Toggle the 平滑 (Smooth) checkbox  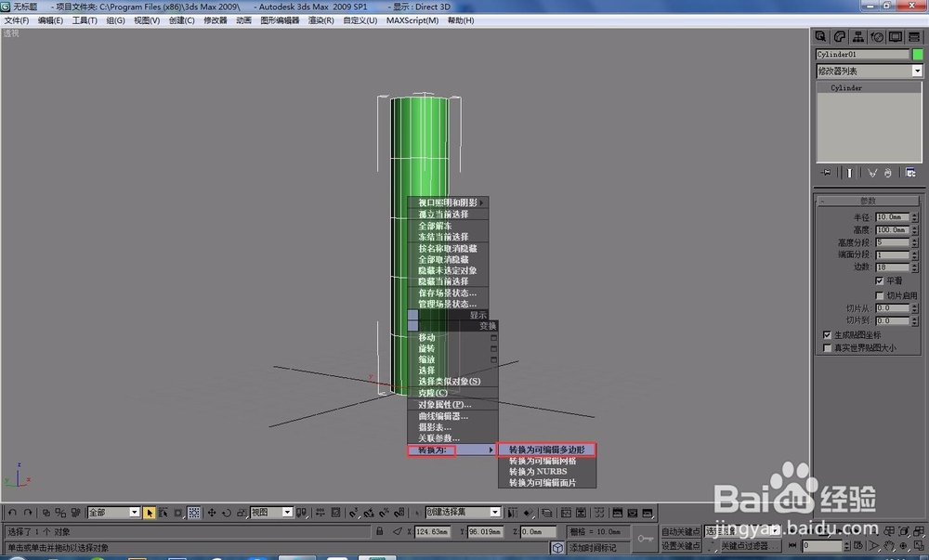(x=879, y=280)
